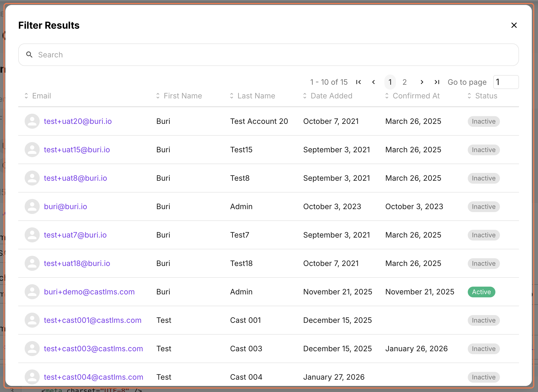538x392 pixels.
Task: Open buri+demo@castlms.com user link
Action: coord(89,292)
